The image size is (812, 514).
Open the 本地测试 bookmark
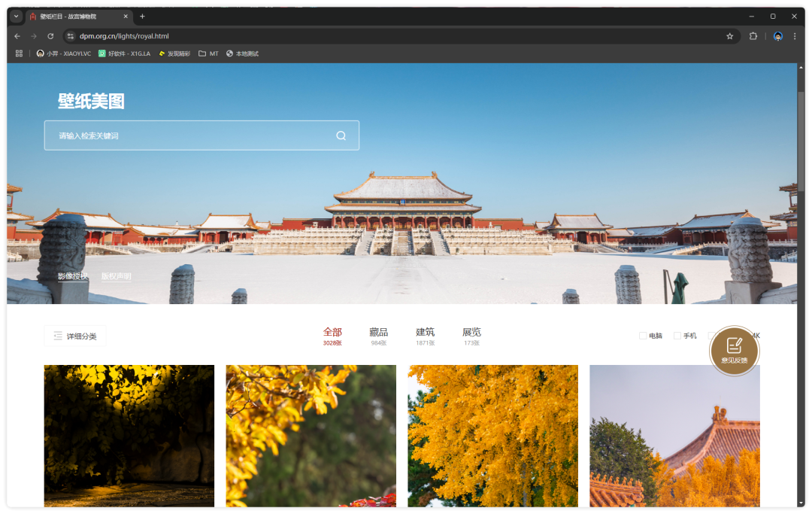242,53
